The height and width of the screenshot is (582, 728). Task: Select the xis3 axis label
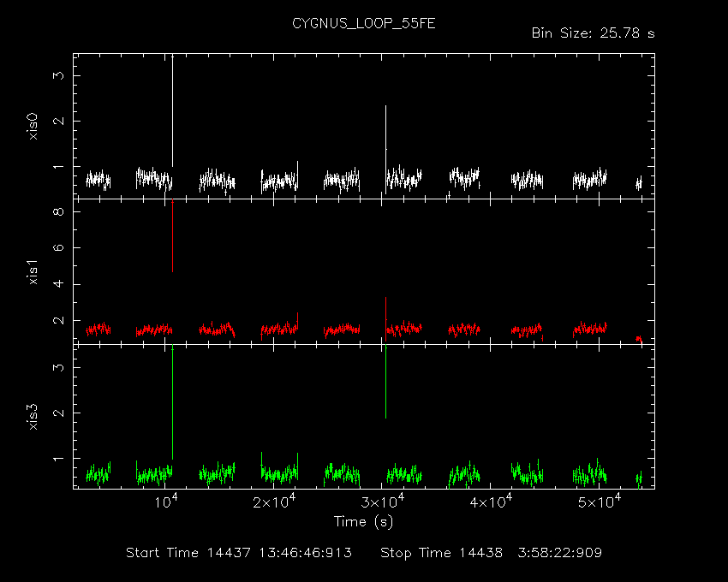click(33, 417)
